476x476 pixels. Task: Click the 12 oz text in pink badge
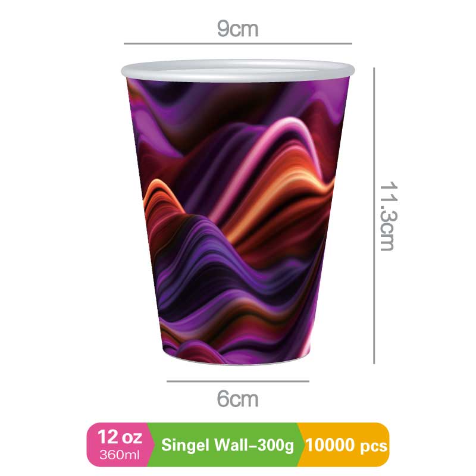click(x=120, y=437)
